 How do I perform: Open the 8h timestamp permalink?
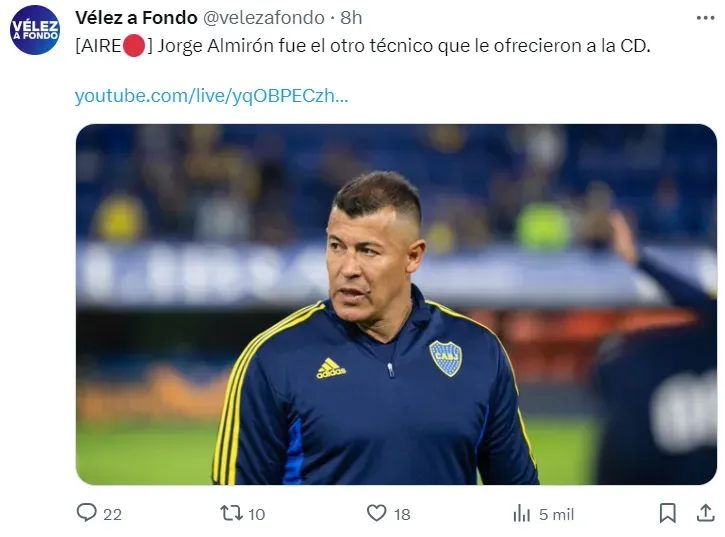(351, 18)
